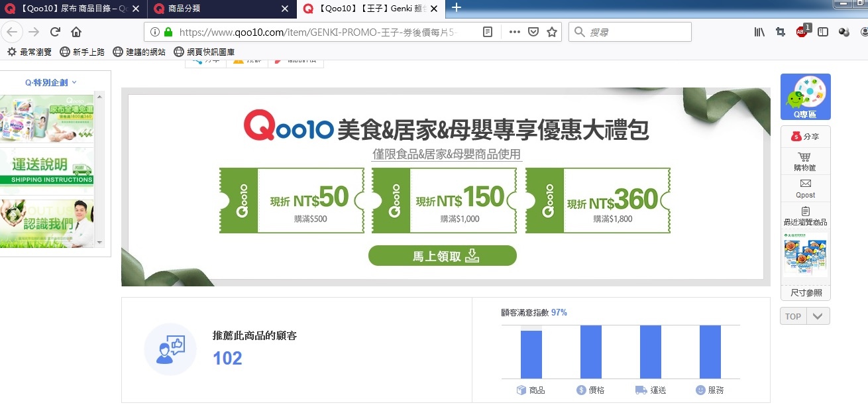Open Qpost messages
This screenshot has width=868, height=407.
coord(805,188)
